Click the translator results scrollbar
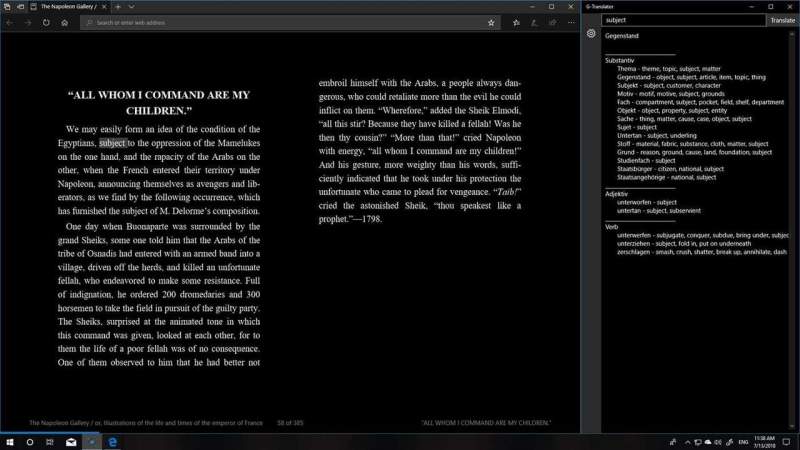This screenshot has height=450, width=800. (792, 230)
